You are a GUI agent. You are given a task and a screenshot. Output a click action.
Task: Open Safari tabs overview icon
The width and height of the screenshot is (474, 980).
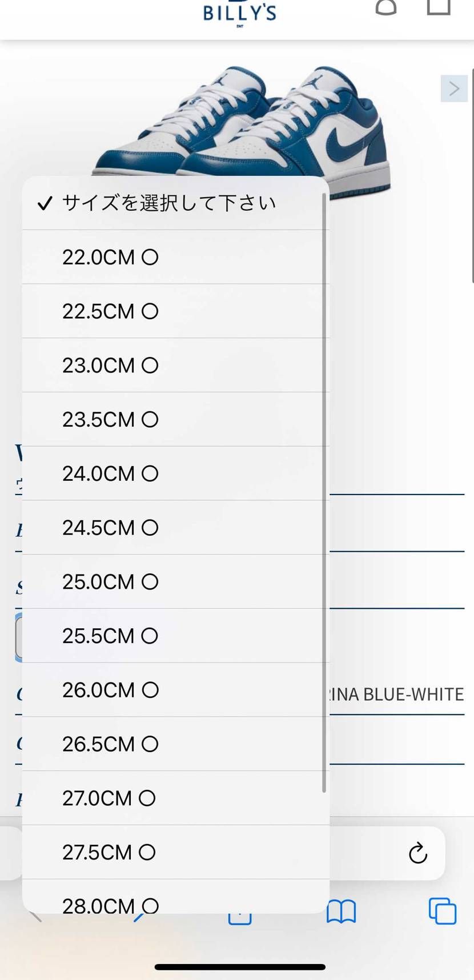coord(443,911)
